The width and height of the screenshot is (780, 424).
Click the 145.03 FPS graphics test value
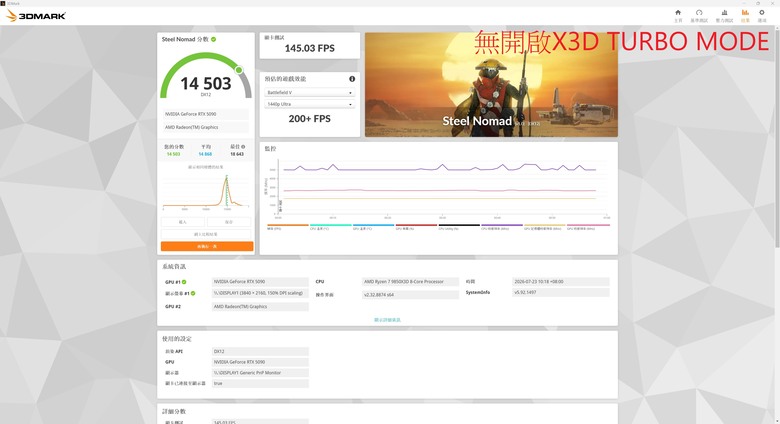click(x=309, y=48)
